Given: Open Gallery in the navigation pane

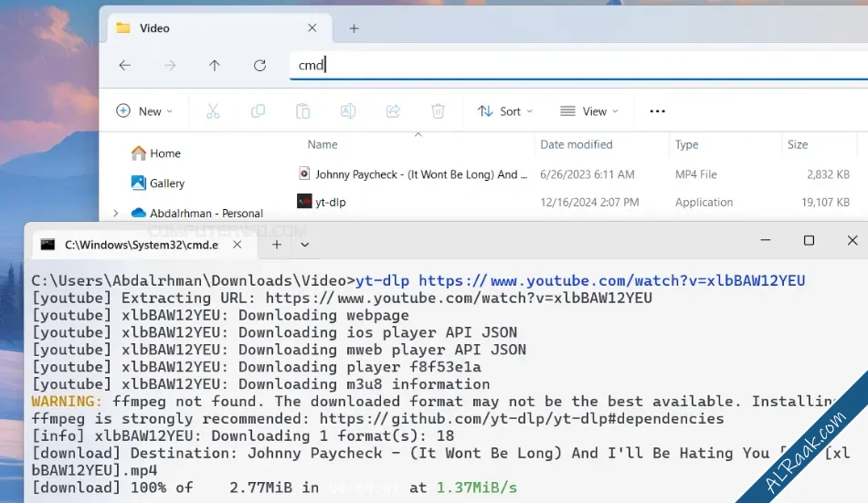Looking at the screenshot, I should (x=158, y=183).
